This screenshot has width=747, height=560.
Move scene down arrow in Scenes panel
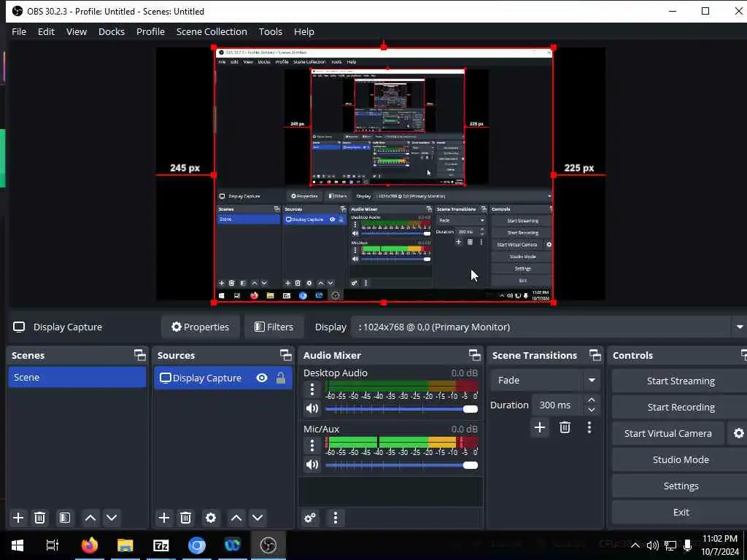point(112,518)
